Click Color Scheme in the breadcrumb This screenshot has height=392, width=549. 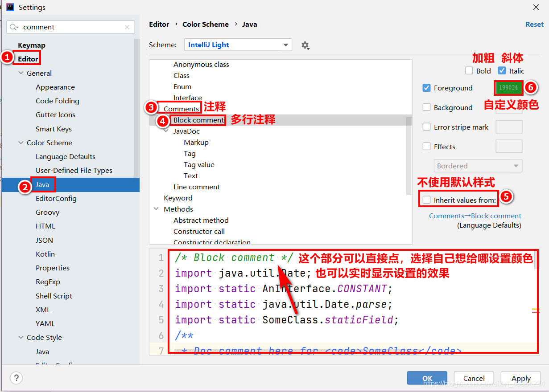coord(206,24)
